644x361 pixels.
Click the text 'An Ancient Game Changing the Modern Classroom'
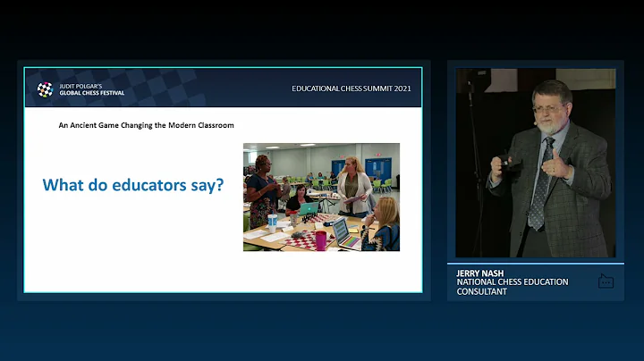point(146,125)
